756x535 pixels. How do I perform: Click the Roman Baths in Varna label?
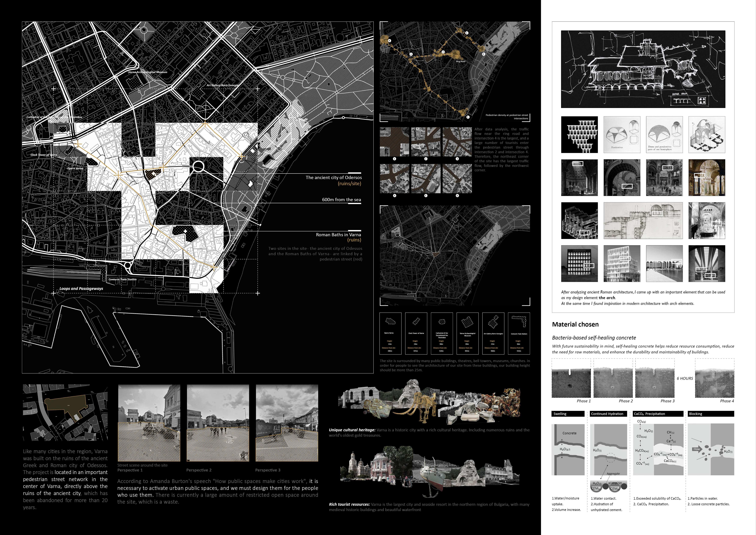click(x=338, y=235)
